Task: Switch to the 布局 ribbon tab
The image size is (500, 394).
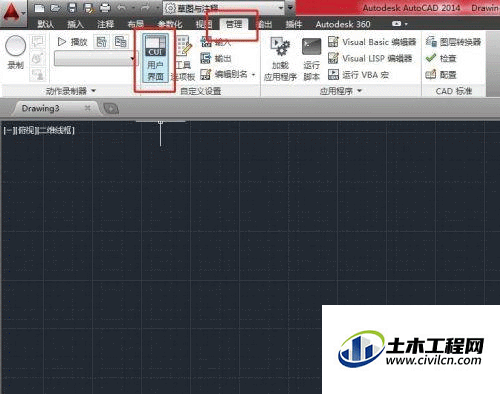Action: point(136,24)
